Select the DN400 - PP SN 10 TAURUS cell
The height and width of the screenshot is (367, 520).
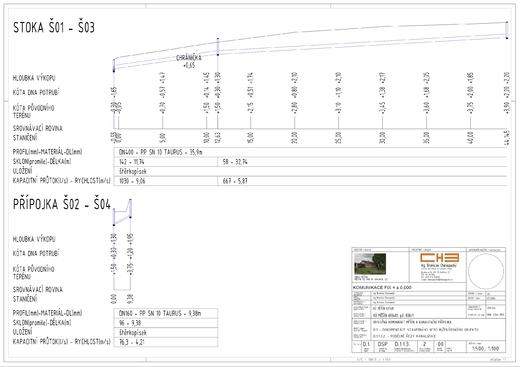[x=310, y=152]
